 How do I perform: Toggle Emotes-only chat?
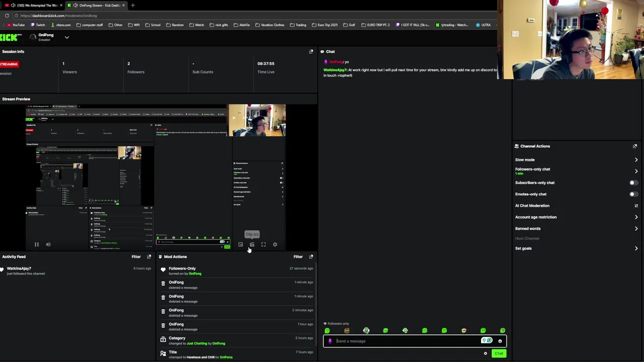(633, 194)
